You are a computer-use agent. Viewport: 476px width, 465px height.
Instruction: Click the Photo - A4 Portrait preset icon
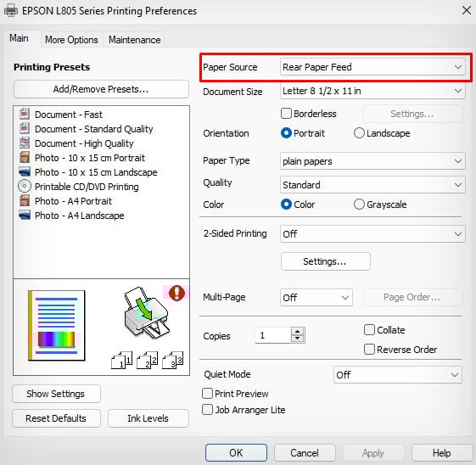point(25,200)
